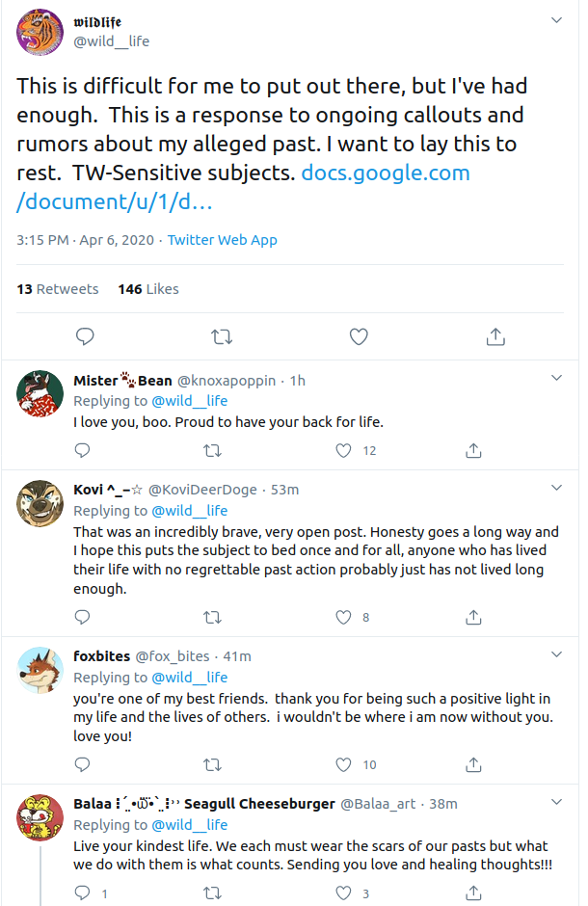The width and height of the screenshot is (588, 906).
Task: Open the options chevron on foxbites' reply
Action: [557, 654]
